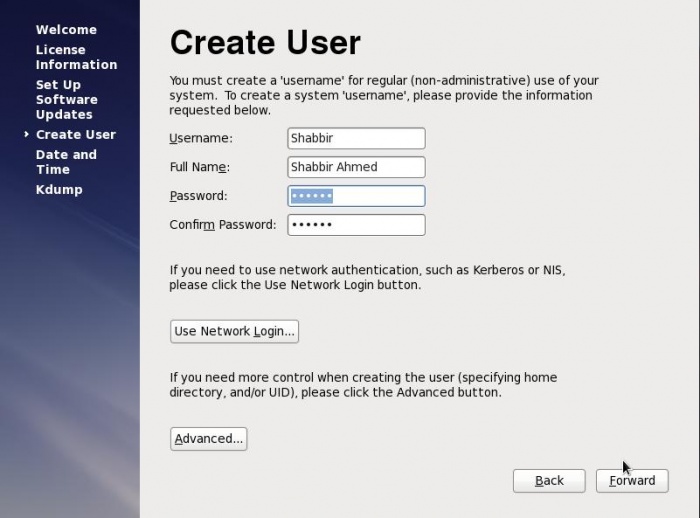Click the arrow marker beside Create User

[27, 134]
